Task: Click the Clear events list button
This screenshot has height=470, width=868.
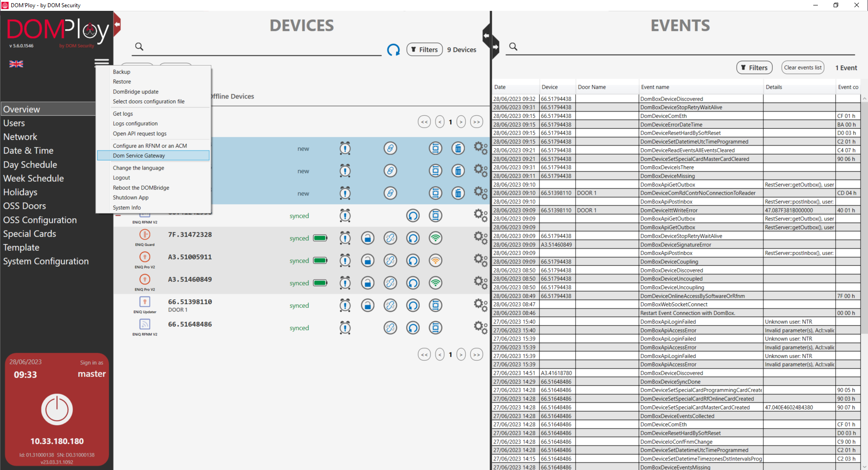Action: tap(802, 67)
